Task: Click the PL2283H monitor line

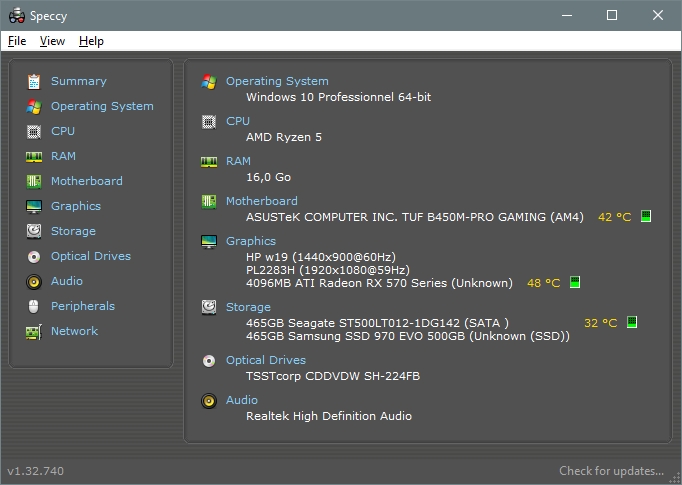Action: click(328, 270)
